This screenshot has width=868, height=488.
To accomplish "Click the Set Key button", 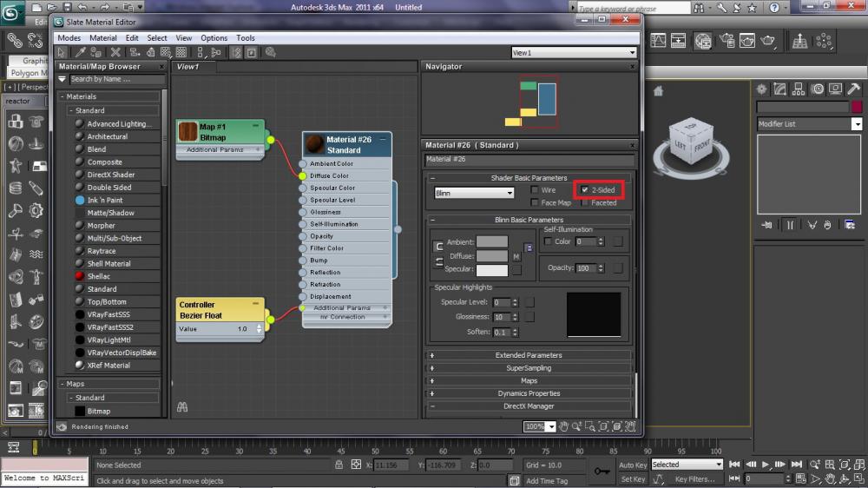I will pos(633,479).
